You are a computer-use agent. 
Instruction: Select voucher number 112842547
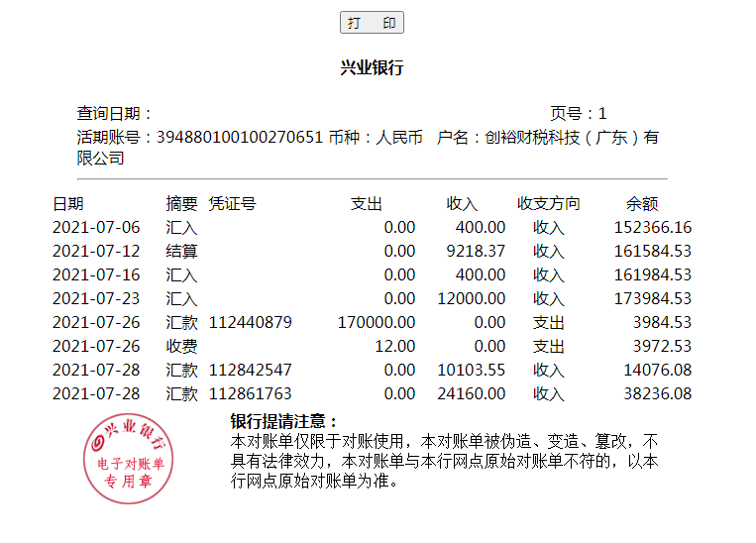click(x=251, y=370)
